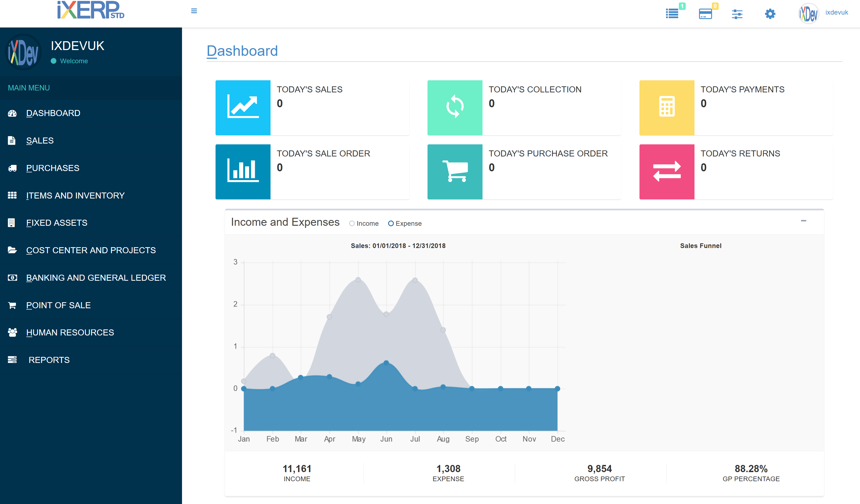860x504 pixels.
Task: Click the Today's Payments calculator icon tile
Action: pyautogui.click(x=666, y=108)
